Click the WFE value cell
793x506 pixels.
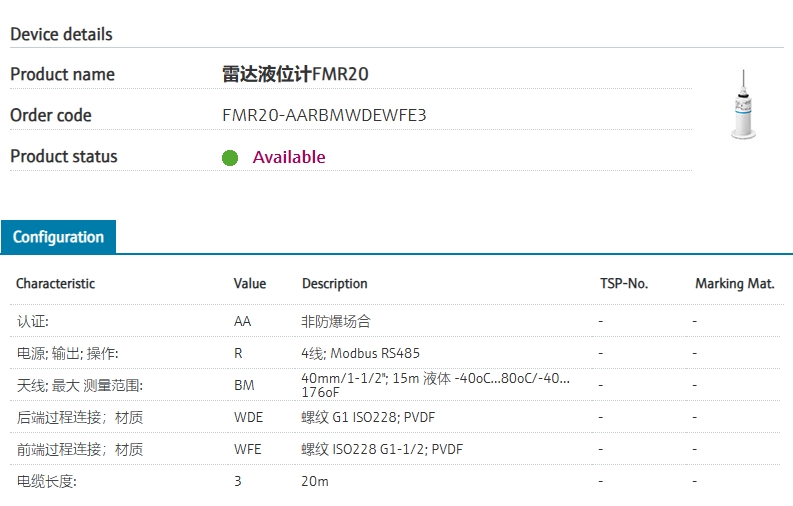248,449
